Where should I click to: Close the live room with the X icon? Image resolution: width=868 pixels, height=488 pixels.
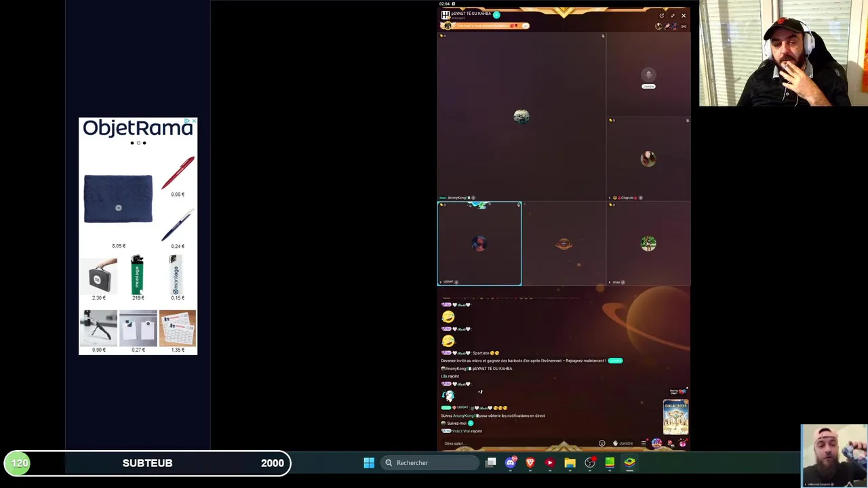tap(683, 16)
